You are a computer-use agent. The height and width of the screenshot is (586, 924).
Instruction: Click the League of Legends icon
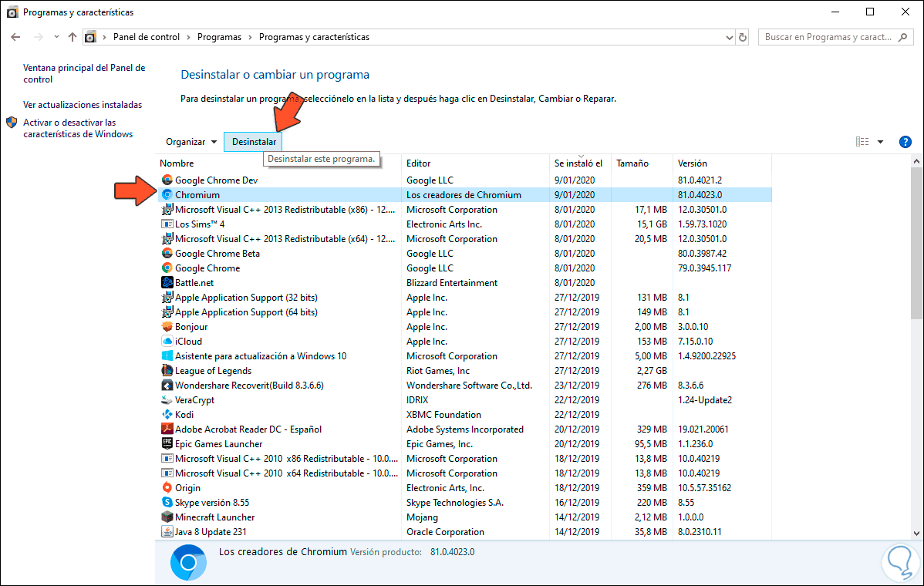tap(167, 370)
